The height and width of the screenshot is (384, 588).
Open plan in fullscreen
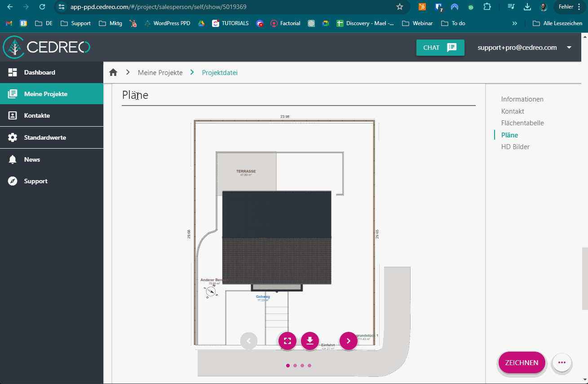click(287, 341)
